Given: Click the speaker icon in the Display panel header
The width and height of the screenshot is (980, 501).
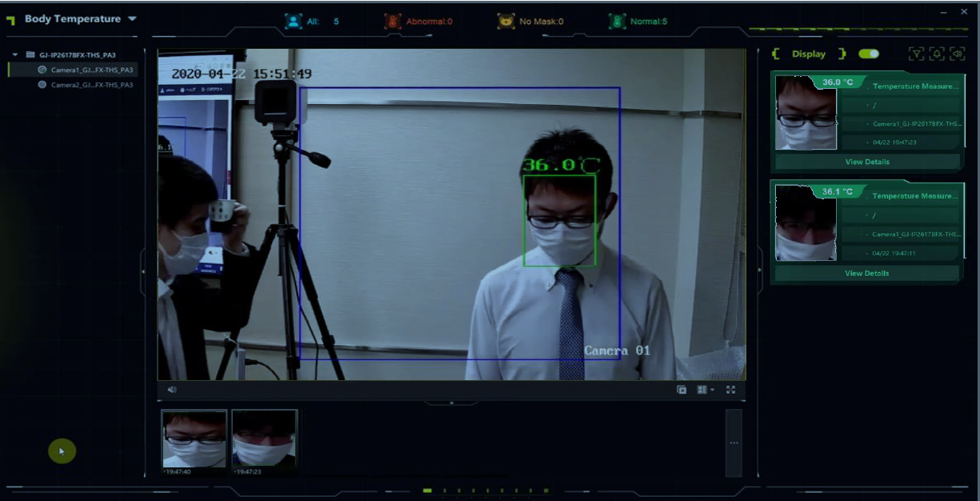Looking at the screenshot, I should [957, 54].
